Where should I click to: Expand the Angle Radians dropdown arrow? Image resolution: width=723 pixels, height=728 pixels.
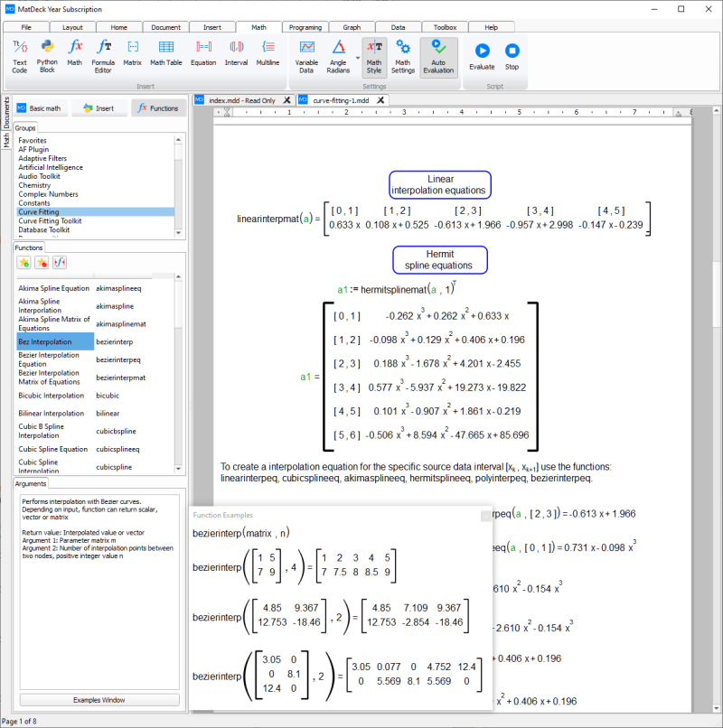coord(358,58)
